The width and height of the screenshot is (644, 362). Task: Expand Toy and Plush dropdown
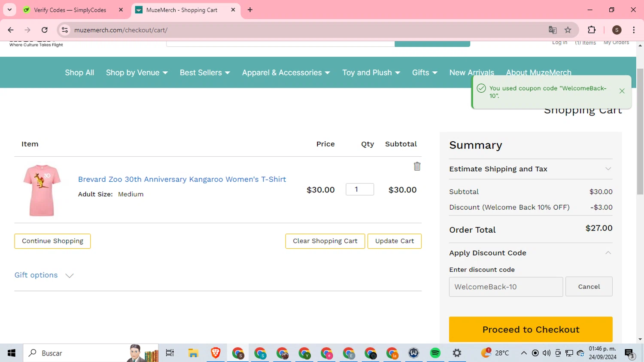pyautogui.click(x=371, y=73)
